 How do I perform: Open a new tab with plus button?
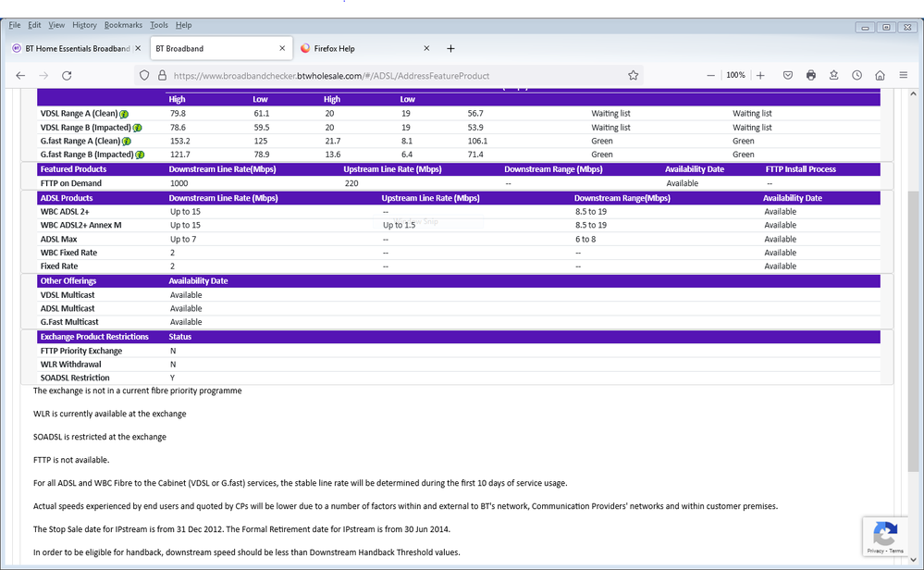(x=450, y=48)
